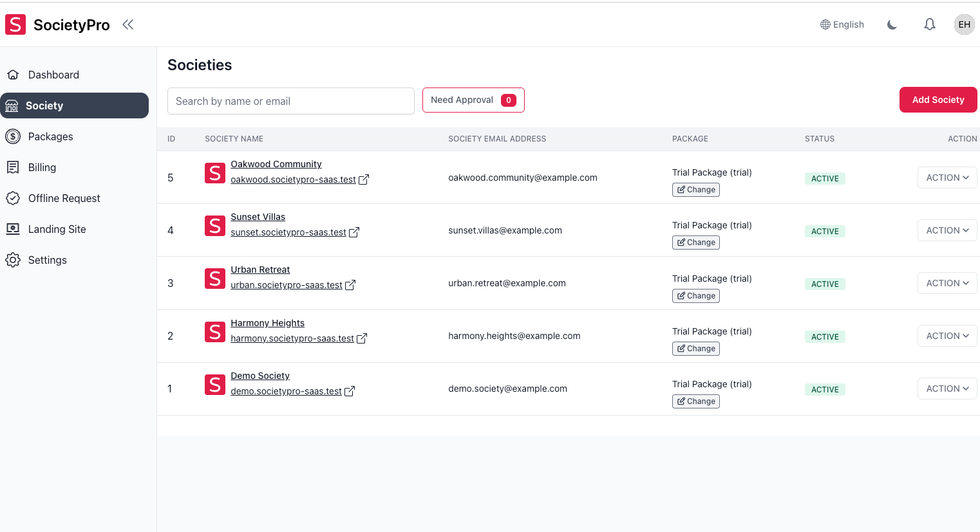This screenshot has height=532, width=980.
Task: Expand ACTION dropdown for Urban Retreat
Action: pyautogui.click(x=947, y=283)
